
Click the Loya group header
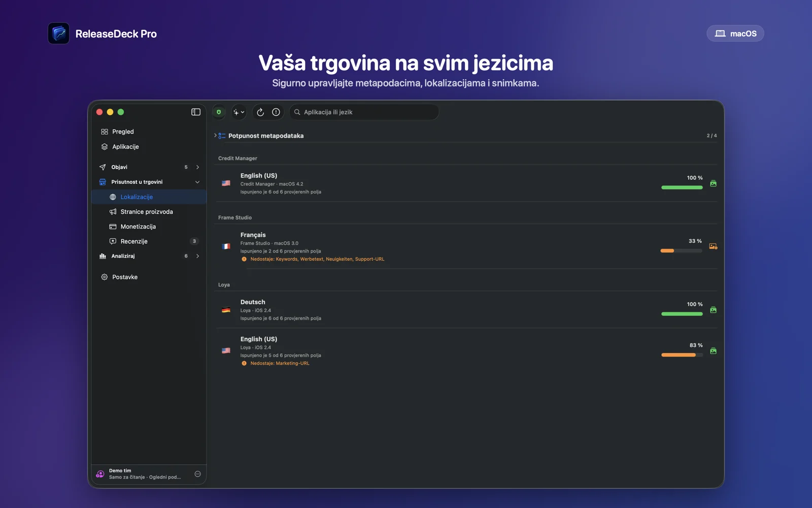[x=224, y=285]
